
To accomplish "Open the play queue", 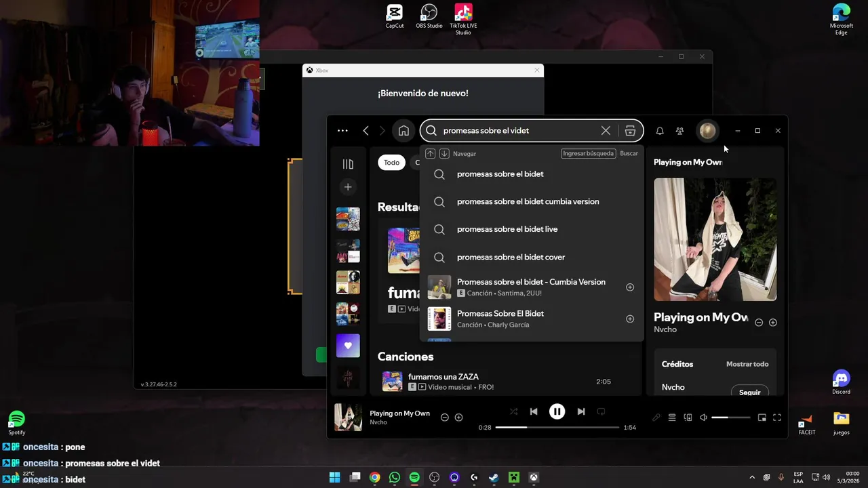I will tap(672, 418).
